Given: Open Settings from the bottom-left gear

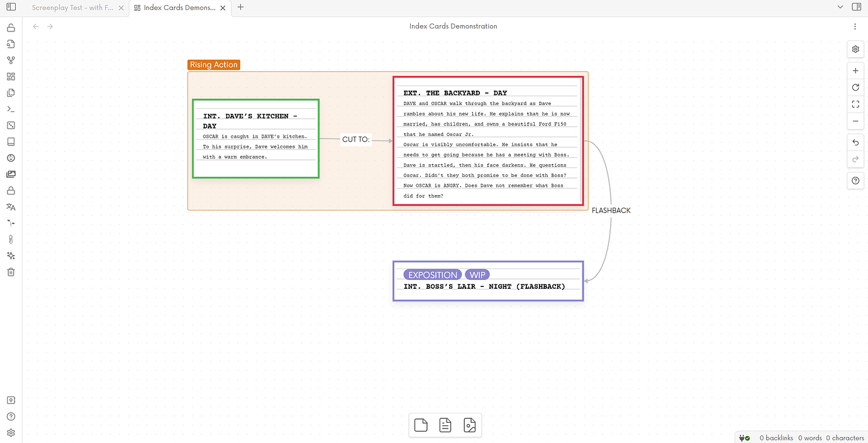Looking at the screenshot, I should pos(10,433).
